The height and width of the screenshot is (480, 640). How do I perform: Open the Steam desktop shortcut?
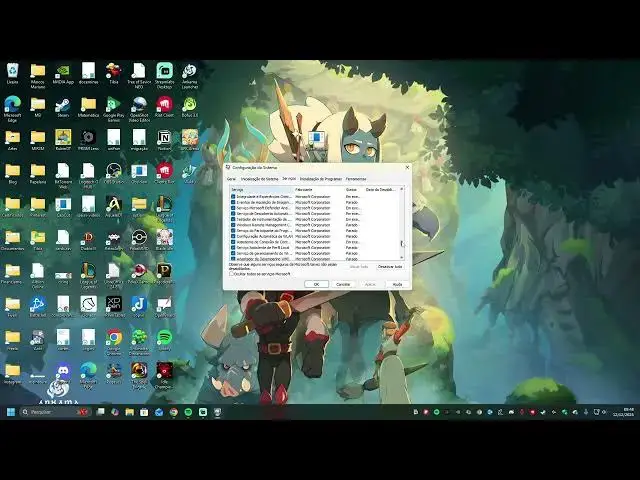63,107
